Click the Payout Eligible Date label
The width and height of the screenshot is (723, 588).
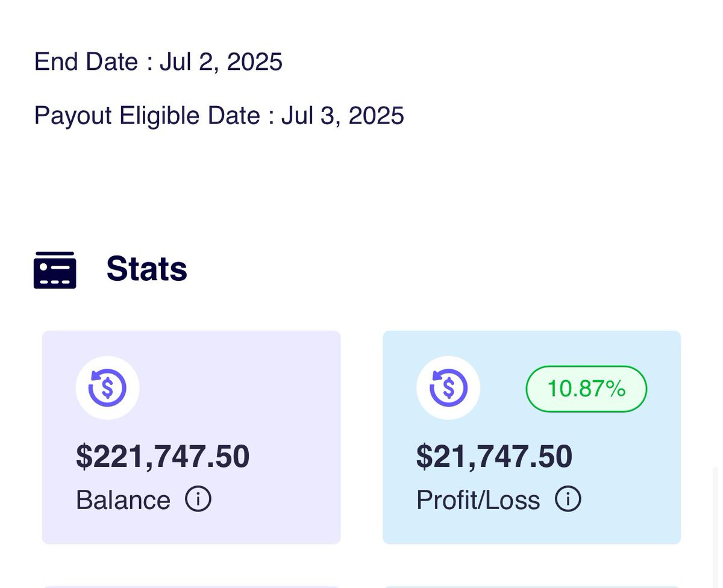(146, 116)
